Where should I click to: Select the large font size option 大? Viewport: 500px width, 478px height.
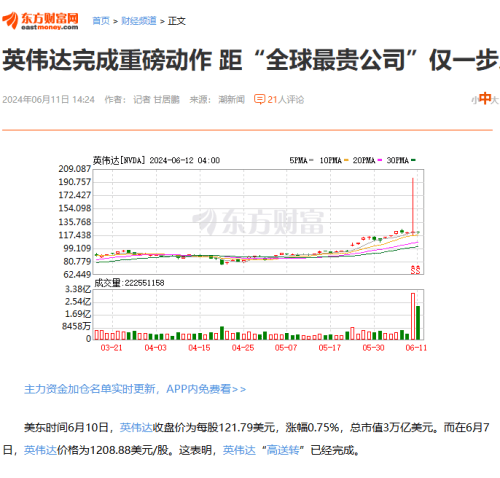pos(495,100)
